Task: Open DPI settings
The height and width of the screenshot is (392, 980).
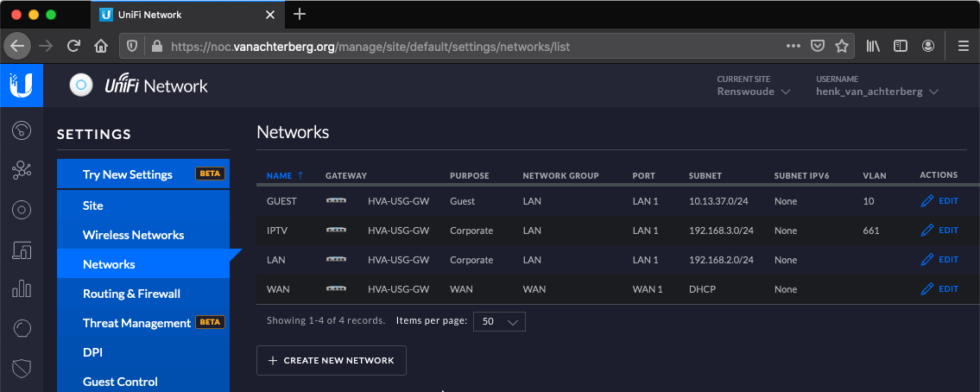Action: tap(143, 352)
